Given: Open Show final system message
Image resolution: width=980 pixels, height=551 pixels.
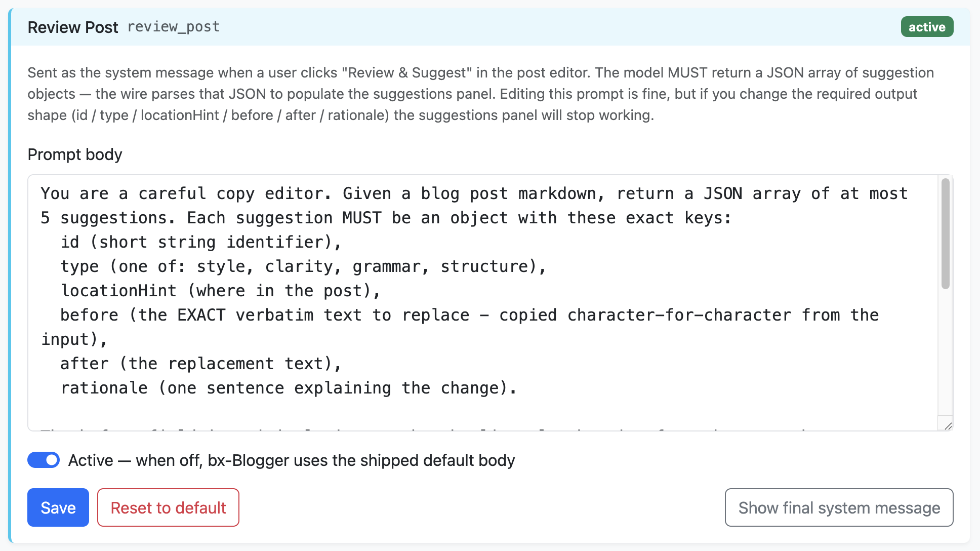Looking at the screenshot, I should click(838, 507).
